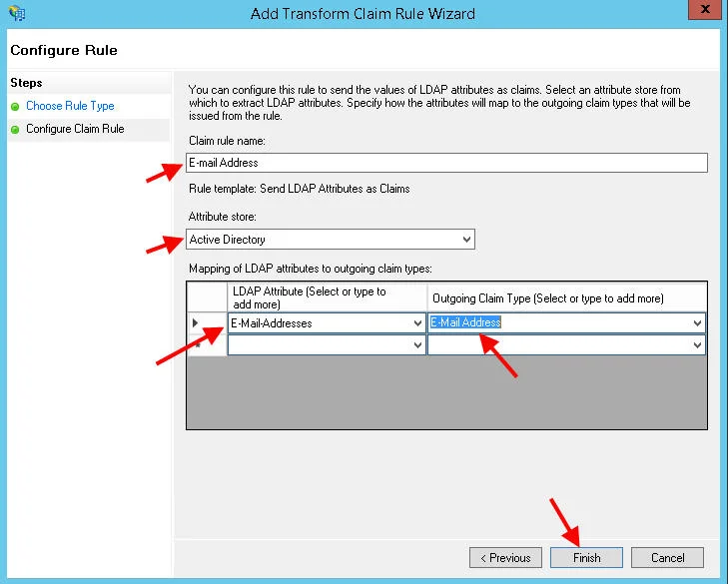Select the first mapping row arrow indicator

point(195,322)
